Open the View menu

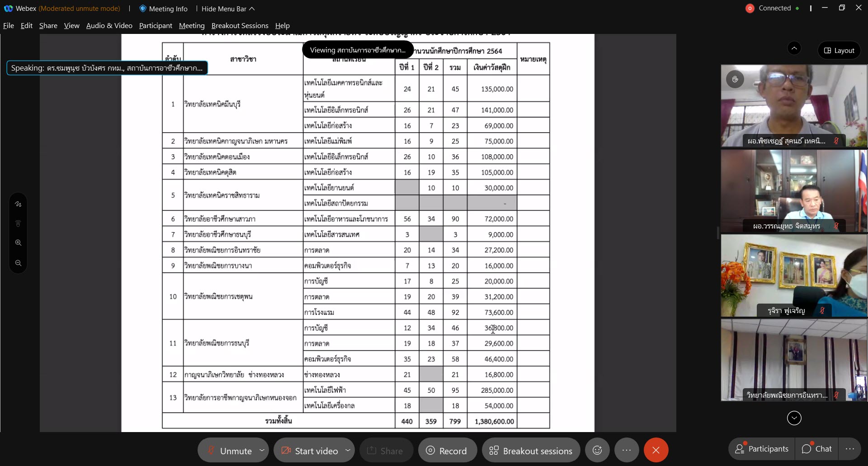(72, 26)
